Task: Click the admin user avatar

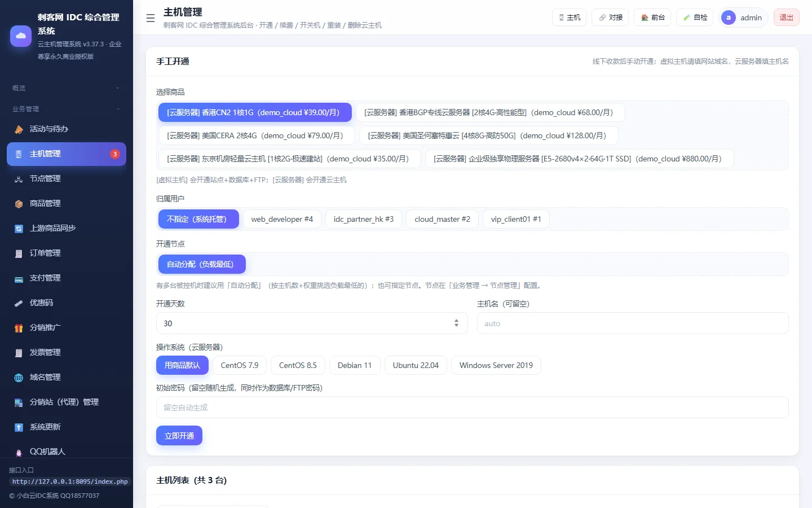Action: (x=729, y=17)
